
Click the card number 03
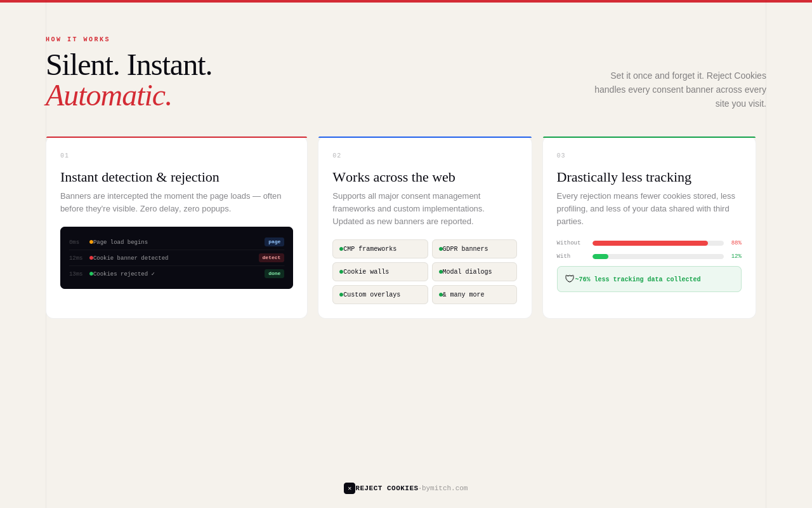[561, 156]
